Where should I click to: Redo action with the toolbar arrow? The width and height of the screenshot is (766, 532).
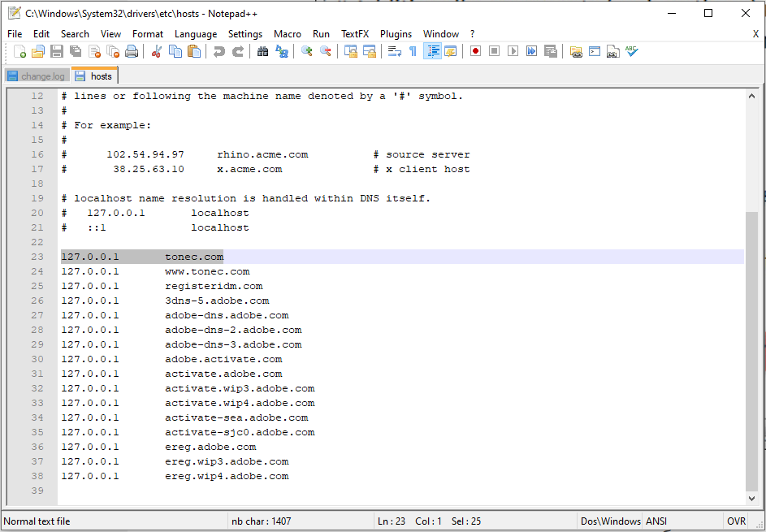237,51
